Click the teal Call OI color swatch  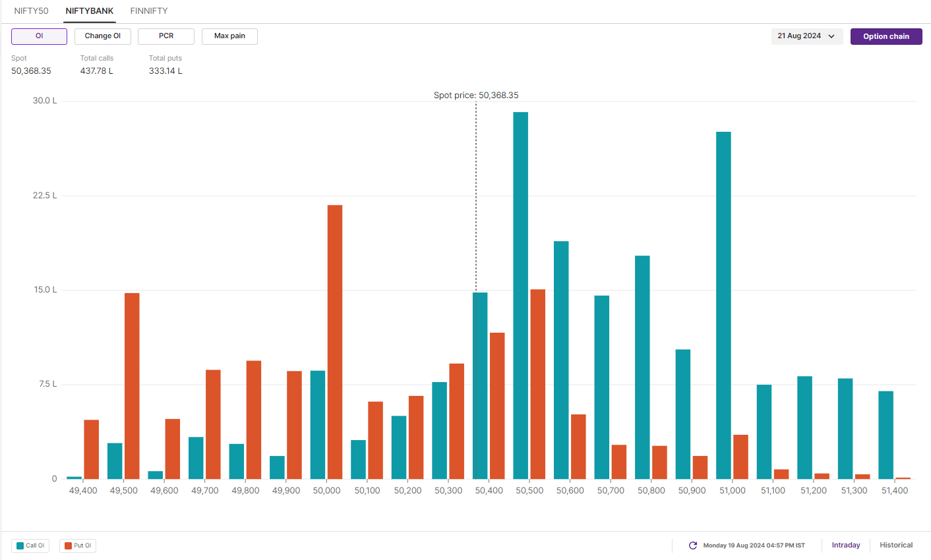pos(20,546)
